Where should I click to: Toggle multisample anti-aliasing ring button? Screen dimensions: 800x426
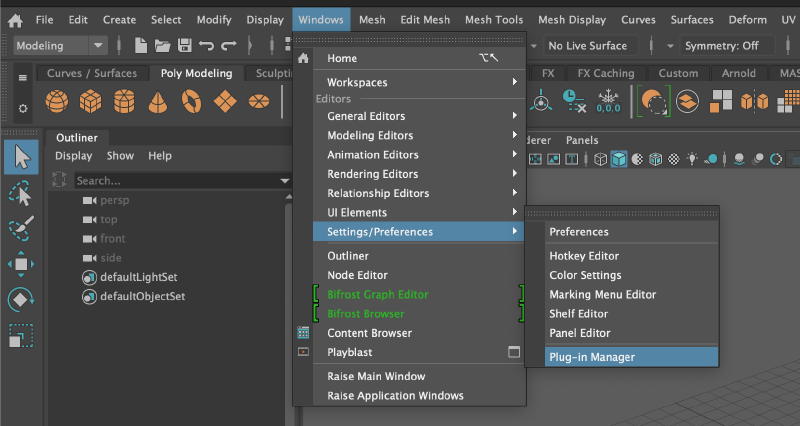(776, 159)
